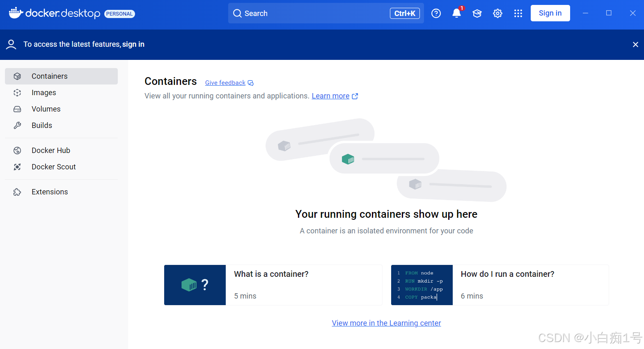Select Builds in the sidebar

(61, 125)
